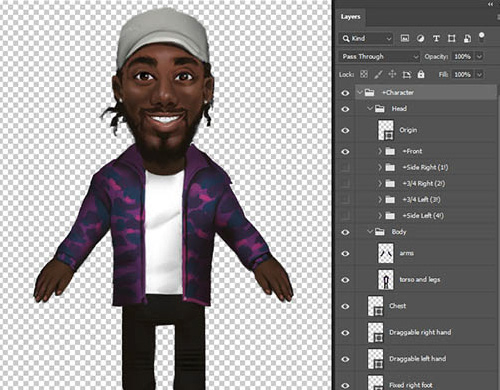500x390 pixels.
Task: Click +3/4 Left (3!) folder icon
Action: [x=390, y=200]
